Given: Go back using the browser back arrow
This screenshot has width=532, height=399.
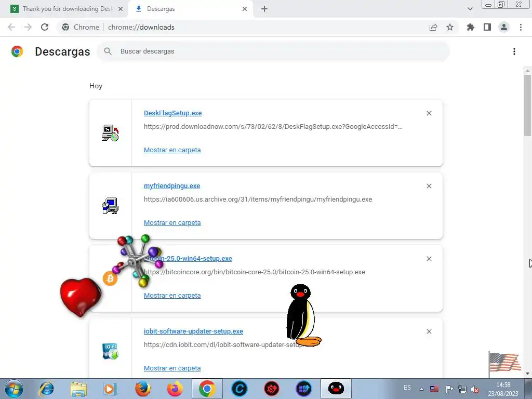Looking at the screenshot, I should (x=11, y=27).
